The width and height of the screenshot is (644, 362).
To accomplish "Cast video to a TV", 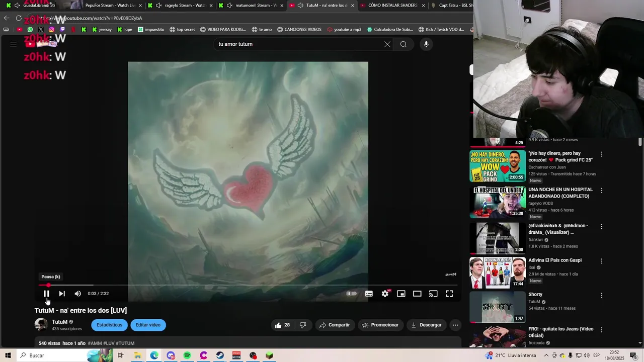I will click(x=433, y=294).
